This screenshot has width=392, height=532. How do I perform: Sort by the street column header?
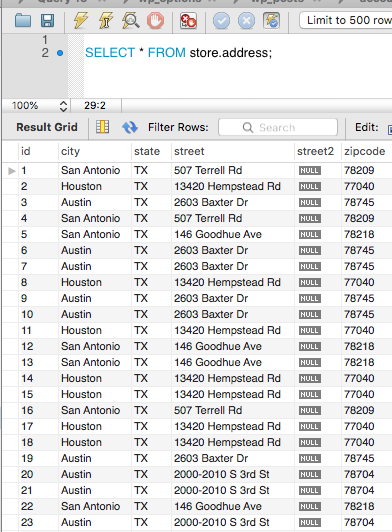click(232, 151)
